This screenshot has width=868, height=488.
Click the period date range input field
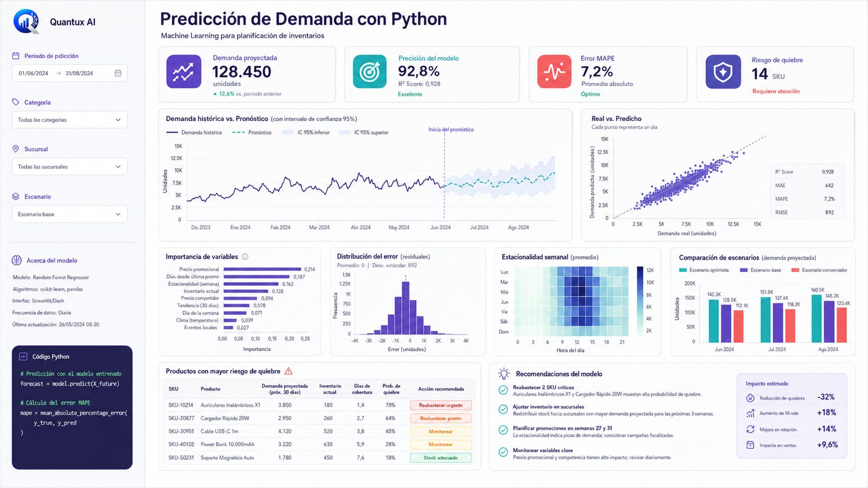[x=69, y=73]
